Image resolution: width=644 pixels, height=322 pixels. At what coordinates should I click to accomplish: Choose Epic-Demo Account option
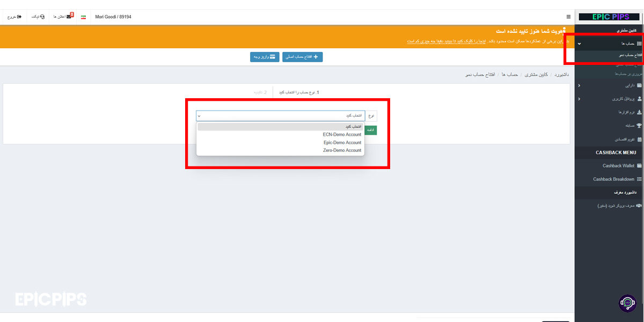[x=342, y=143]
